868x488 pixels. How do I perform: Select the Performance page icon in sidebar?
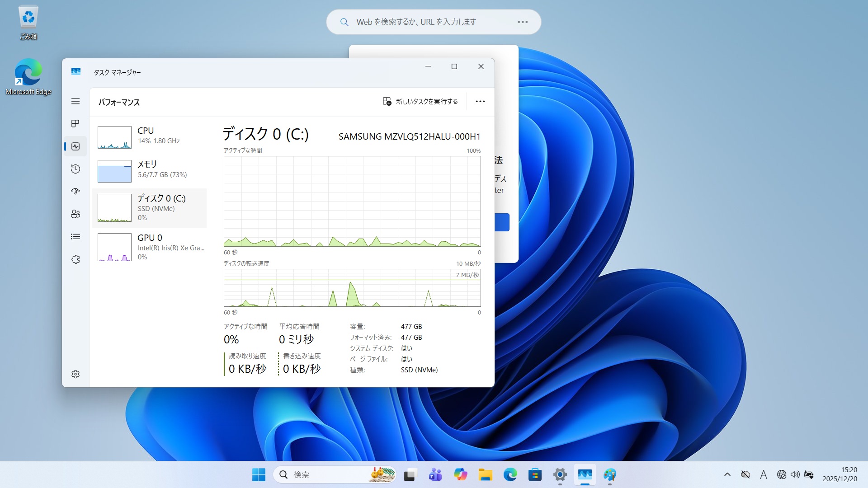pos(75,146)
